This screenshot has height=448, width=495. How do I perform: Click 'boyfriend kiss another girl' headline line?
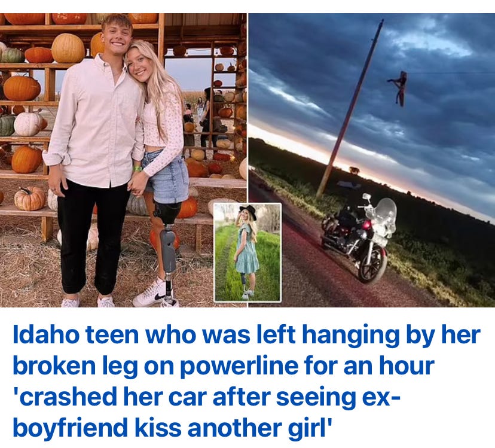(x=172, y=428)
